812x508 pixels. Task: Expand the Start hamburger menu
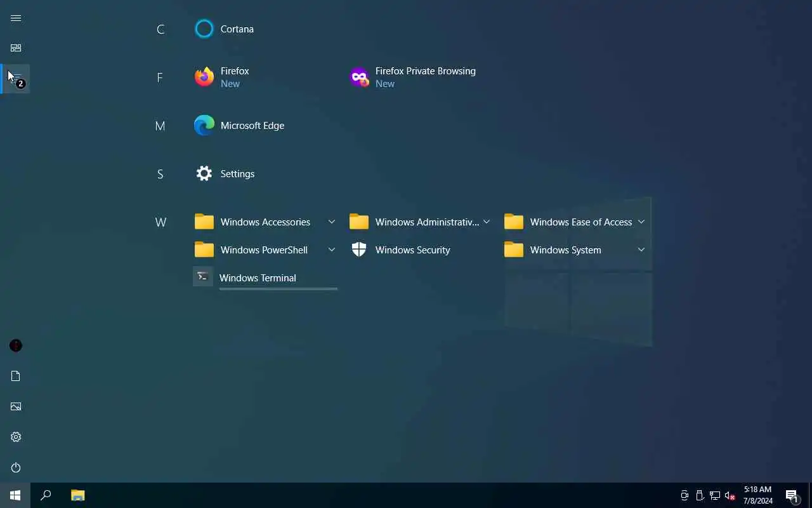pyautogui.click(x=16, y=18)
